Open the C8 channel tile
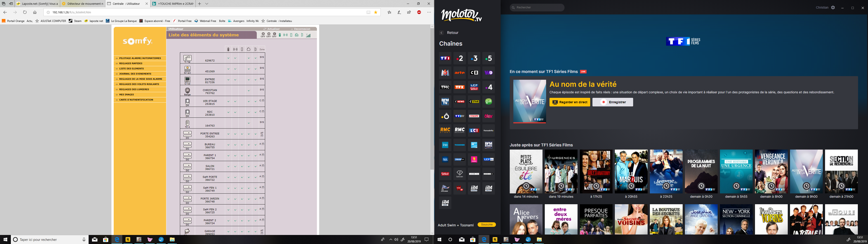Image resolution: width=868 pixels, height=244 pixels. 474,73
